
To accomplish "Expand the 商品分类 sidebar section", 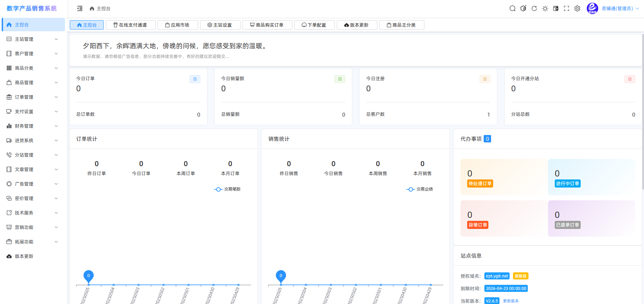I will click(x=24, y=68).
